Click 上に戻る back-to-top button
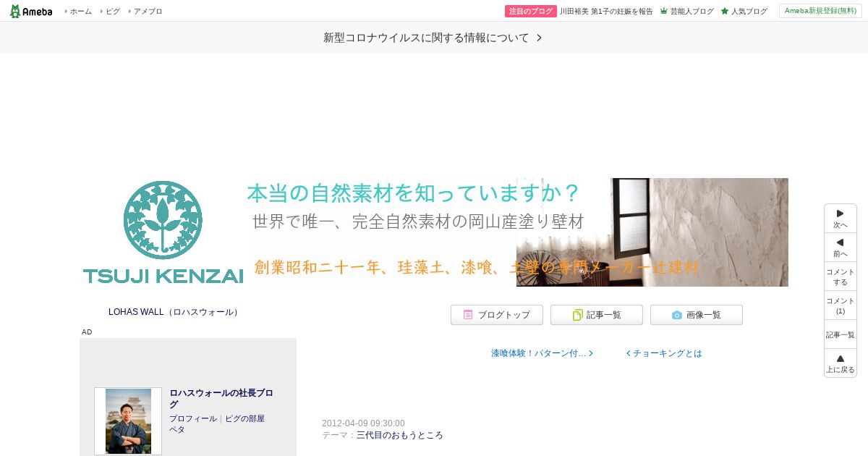Image resolution: width=868 pixels, height=456 pixels. 841,363
